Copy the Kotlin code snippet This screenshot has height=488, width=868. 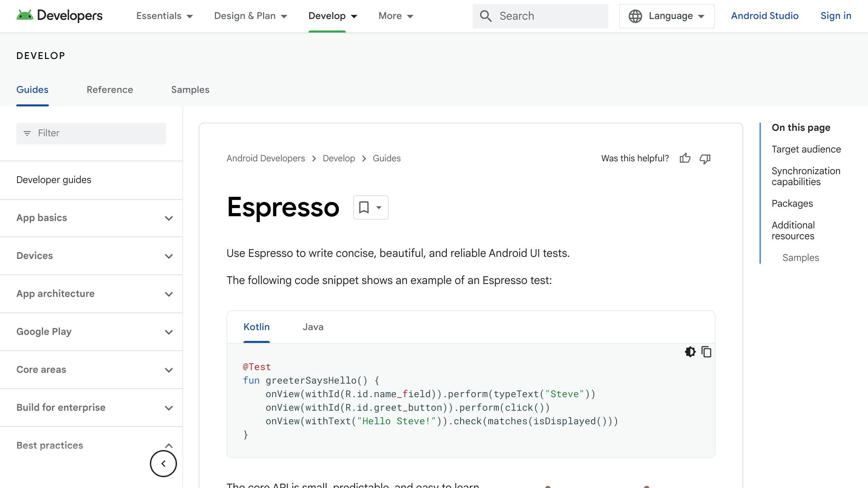click(x=706, y=352)
